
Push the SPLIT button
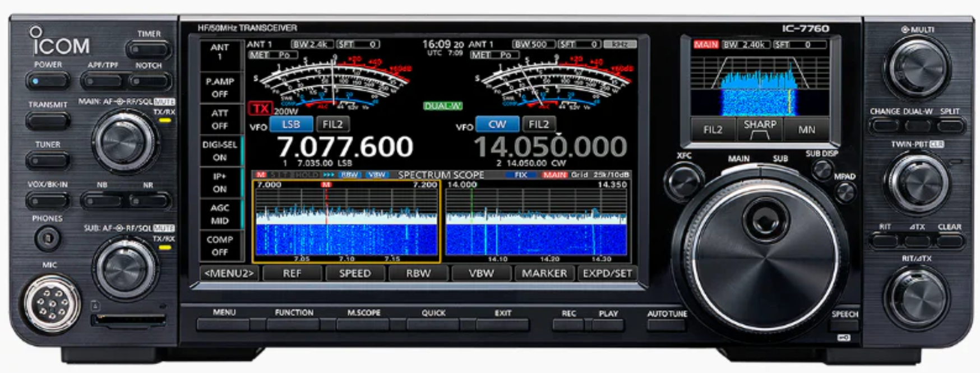pos(949,125)
